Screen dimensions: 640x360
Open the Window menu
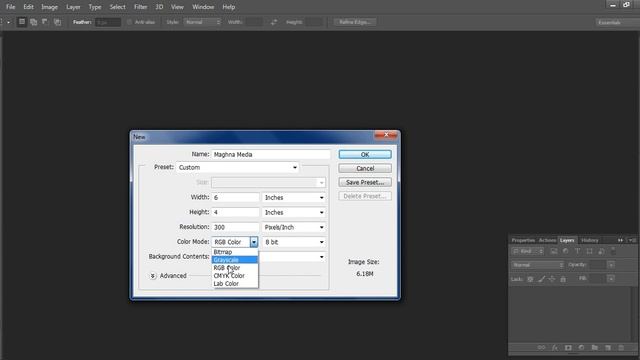pyautogui.click(x=203, y=7)
